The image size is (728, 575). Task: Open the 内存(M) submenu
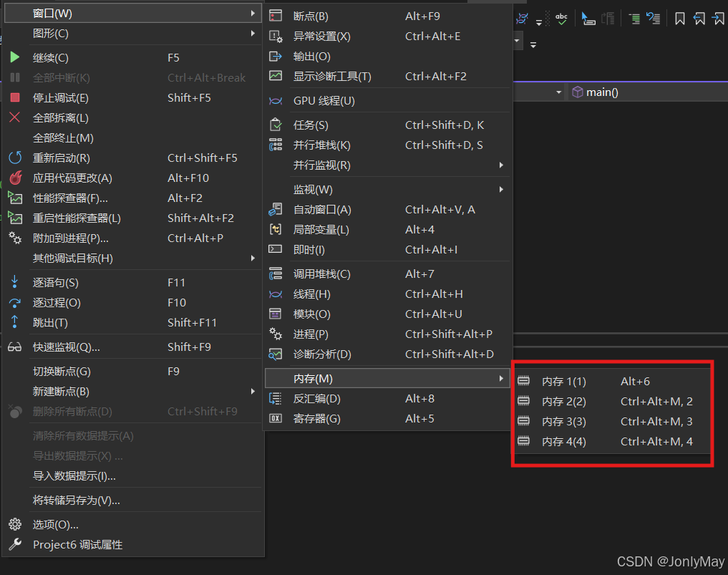[x=388, y=379]
